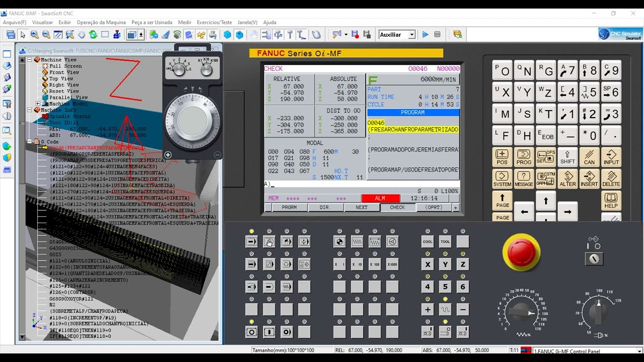Select the dashed rectangle zoom window tool
The height and width of the screenshot is (362, 644).
point(105,35)
